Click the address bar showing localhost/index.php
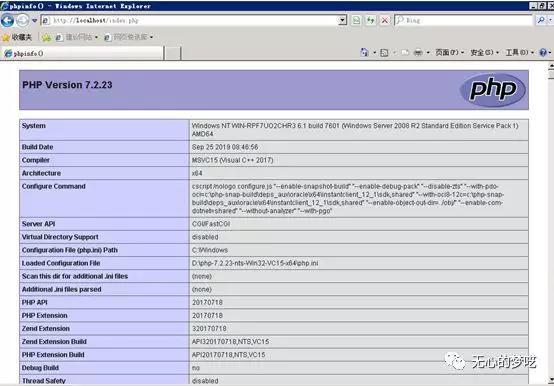This screenshot has width=554, height=386. tap(190, 20)
